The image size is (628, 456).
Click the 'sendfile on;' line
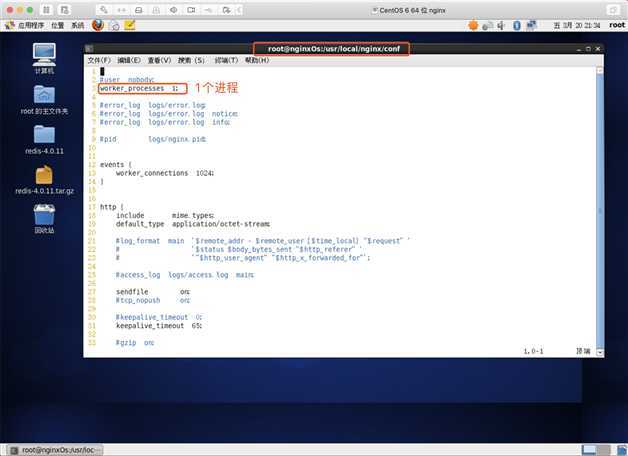[153, 292]
